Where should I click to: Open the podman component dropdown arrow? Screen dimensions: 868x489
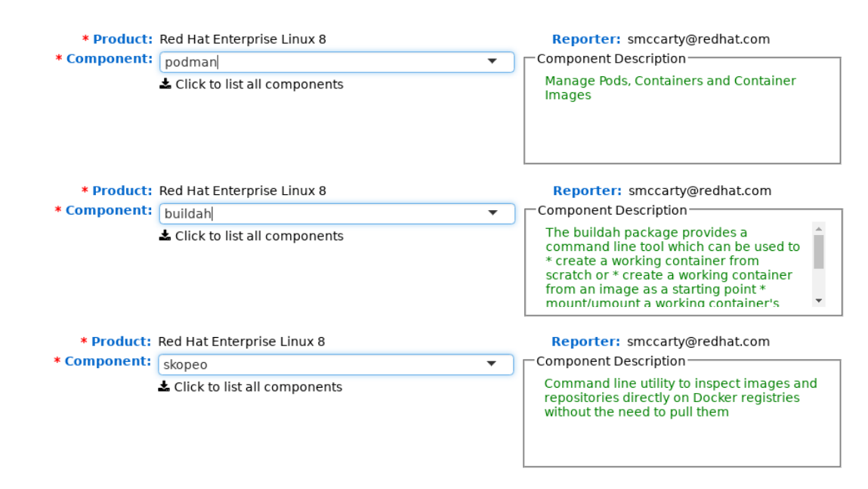pos(493,62)
